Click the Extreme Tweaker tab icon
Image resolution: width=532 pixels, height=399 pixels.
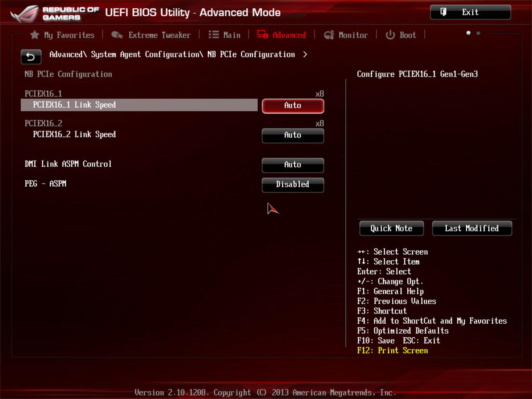[x=117, y=35]
